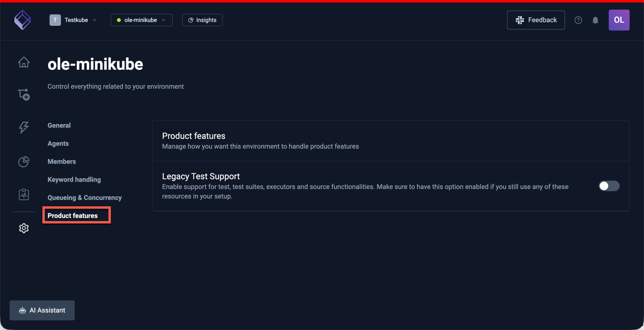Open the Members settings section
The image size is (644, 330).
tap(61, 161)
